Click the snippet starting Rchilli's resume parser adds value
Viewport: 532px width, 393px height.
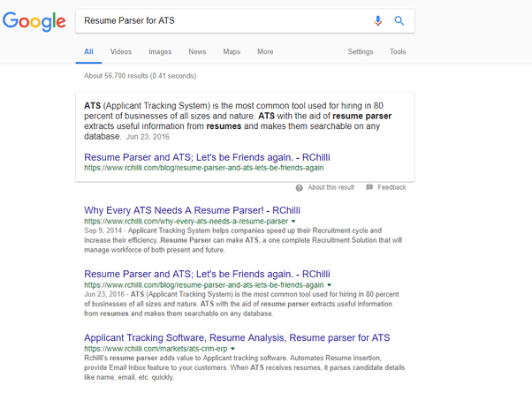pos(244,367)
